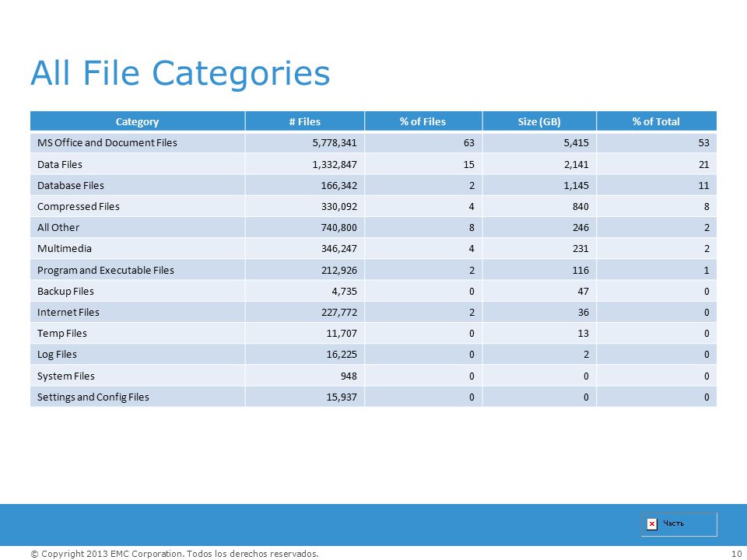Image resolution: width=747 pixels, height=560 pixels.
Task: Select the 'All Other' category cell
Action: tap(137, 227)
